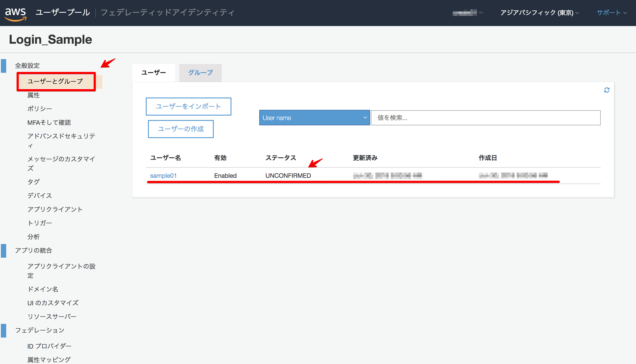This screenshot has width=636, height=364.
Task: Open the User name search filter dropdown
Action: click(x=314, y=118)
